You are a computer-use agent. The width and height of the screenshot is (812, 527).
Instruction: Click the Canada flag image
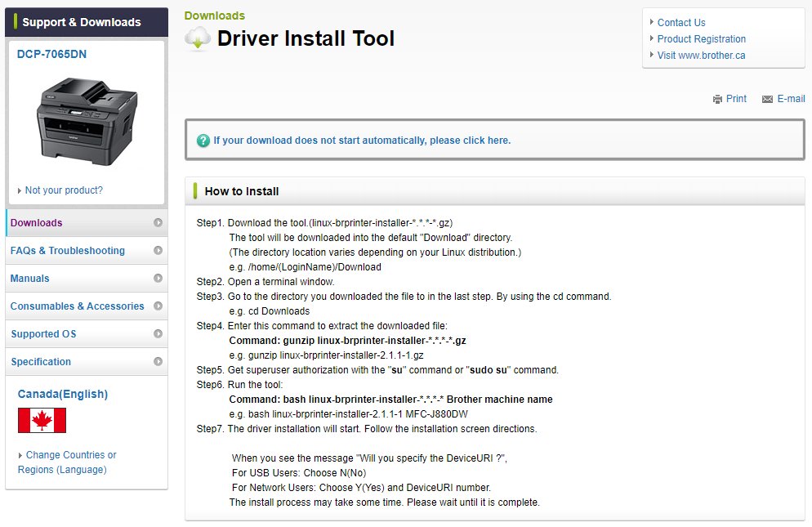click(42, 420)
